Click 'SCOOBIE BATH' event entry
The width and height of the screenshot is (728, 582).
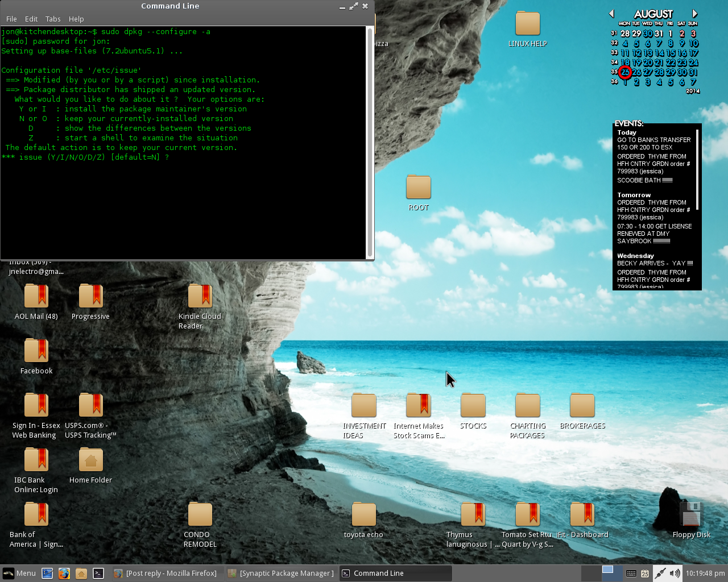[x=645, y=180]
